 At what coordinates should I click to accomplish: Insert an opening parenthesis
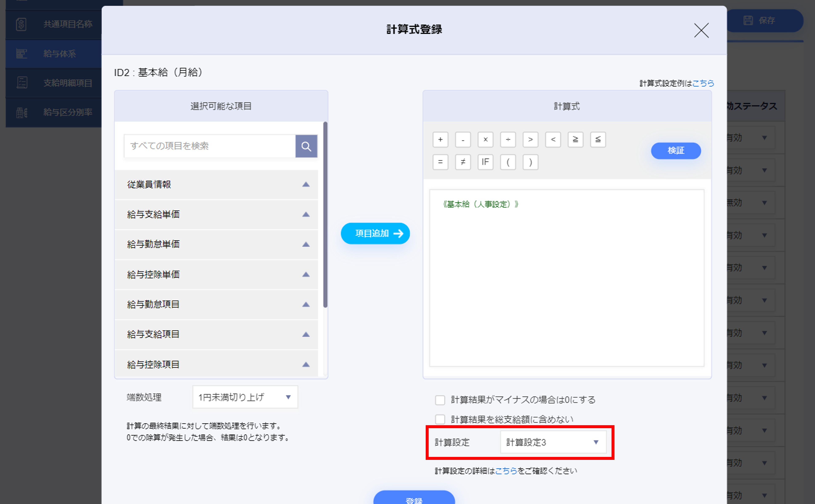(508, 162)
